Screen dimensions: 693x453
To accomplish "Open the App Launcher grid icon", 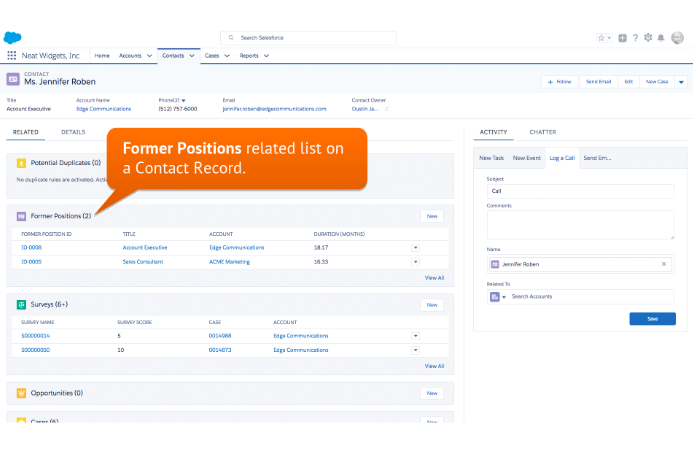I will tap(11, 56).
